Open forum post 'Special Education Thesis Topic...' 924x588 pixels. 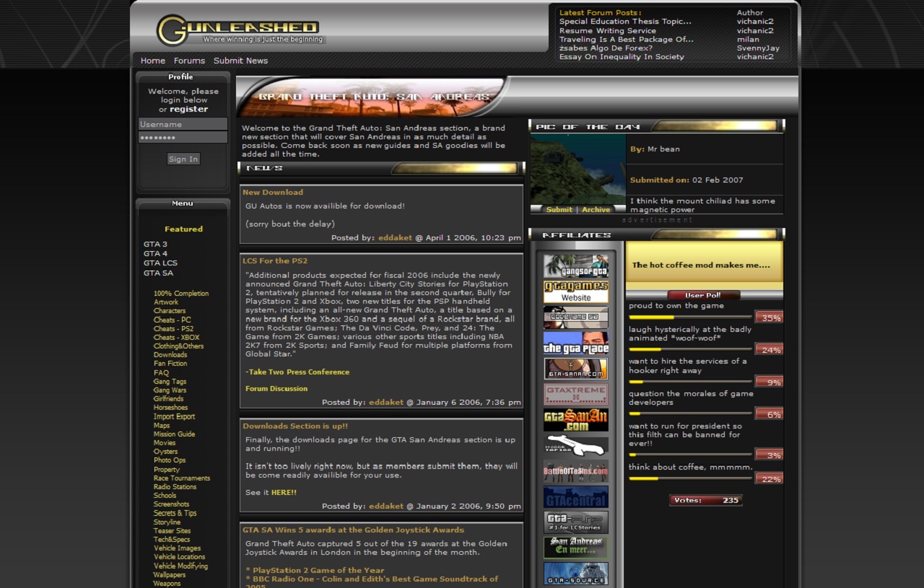click(625, 22)
